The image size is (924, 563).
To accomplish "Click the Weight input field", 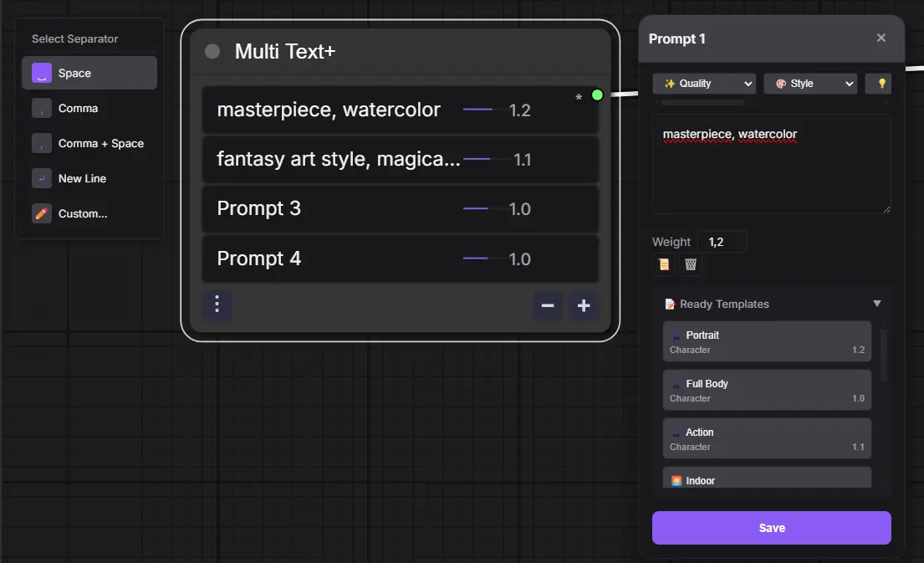I will coord(722,243).
